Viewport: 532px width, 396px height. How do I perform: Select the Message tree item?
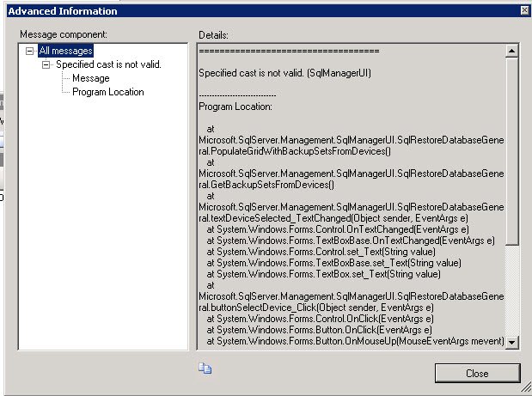tap(91, 78)
